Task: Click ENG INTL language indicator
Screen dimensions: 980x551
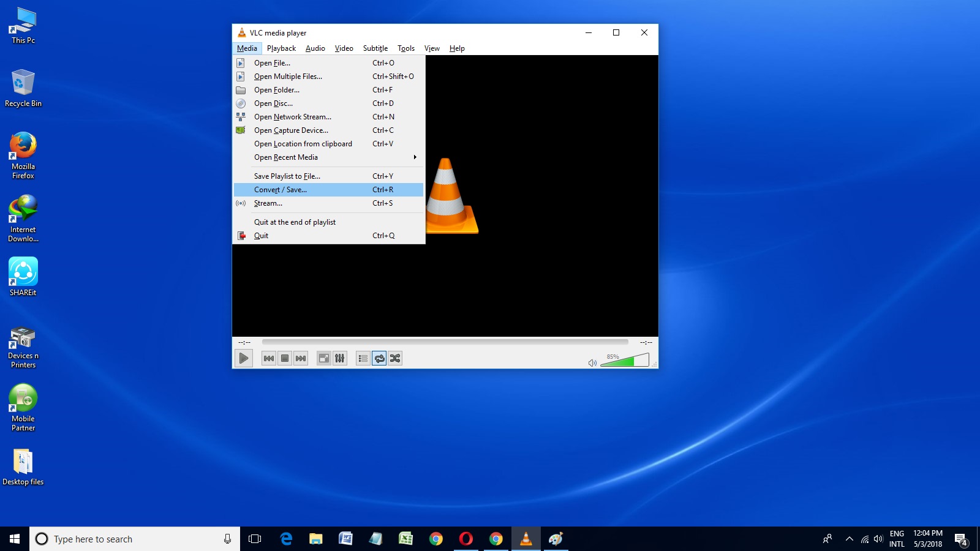Action: [897, 539]
